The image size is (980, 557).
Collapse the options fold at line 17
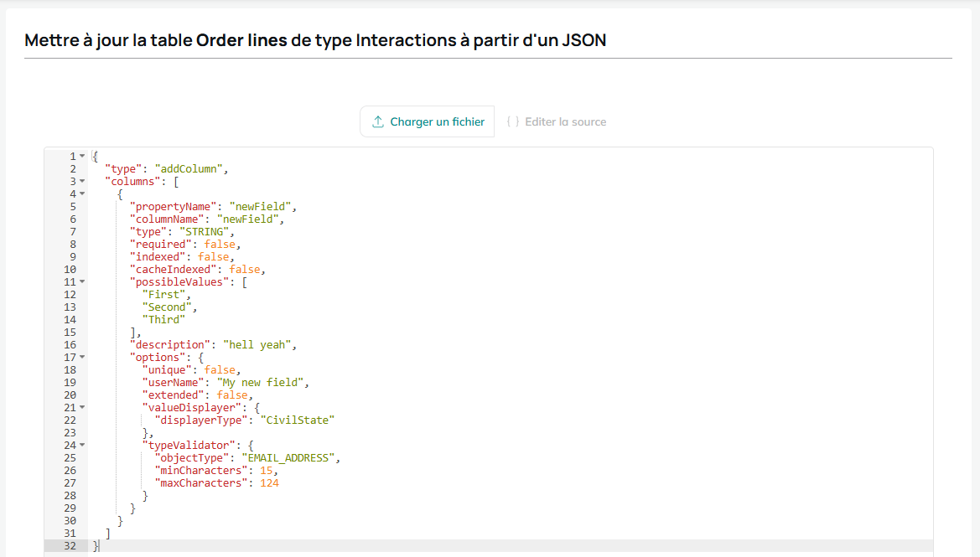pyautogui.click(x=82, y=357)
